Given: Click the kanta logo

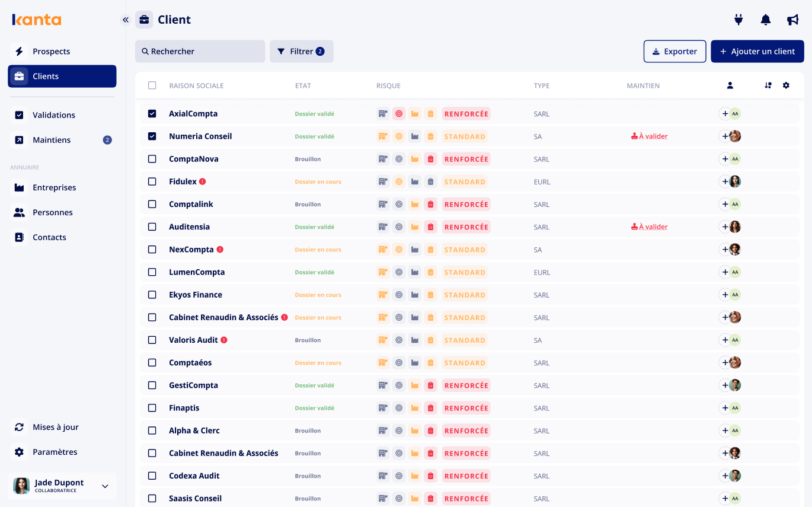Looking at the screenshot, I should tap(37, 20).
